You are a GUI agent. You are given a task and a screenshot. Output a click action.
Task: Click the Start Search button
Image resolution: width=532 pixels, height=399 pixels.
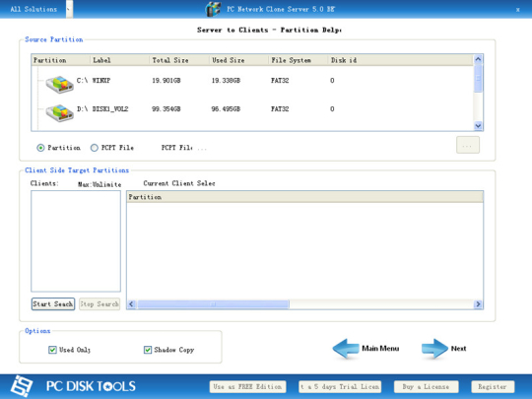point(53,304)
